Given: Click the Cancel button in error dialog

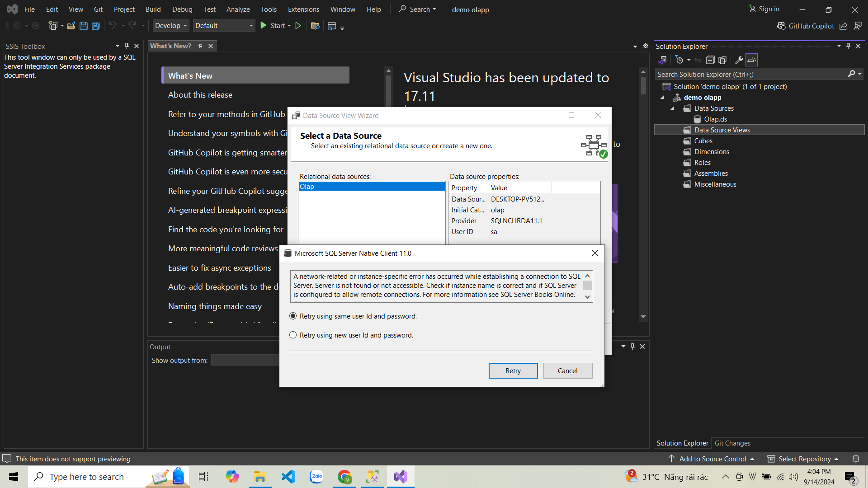Looking at the screenshot, I should tap(568, 371).
